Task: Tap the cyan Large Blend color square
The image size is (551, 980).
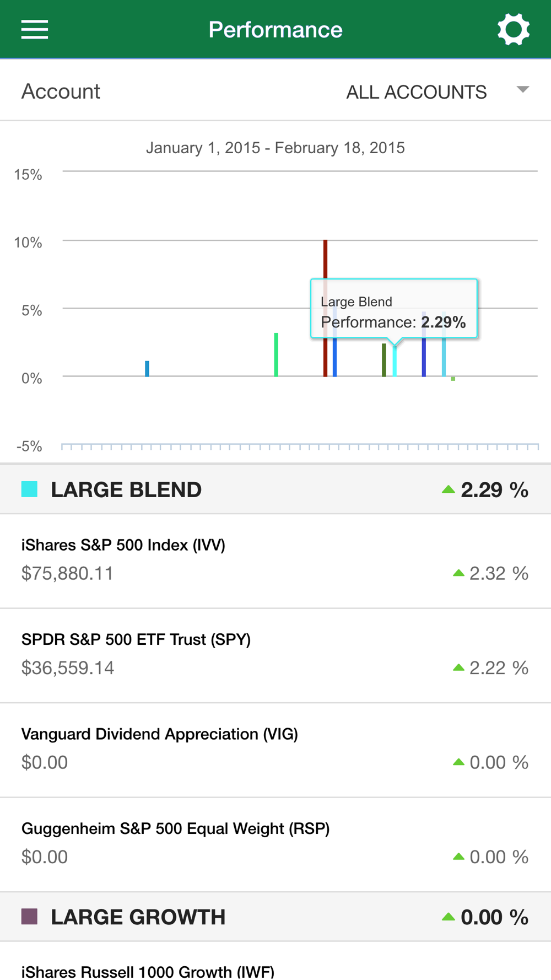Action: pyautogui.click(x=29, y=489)
